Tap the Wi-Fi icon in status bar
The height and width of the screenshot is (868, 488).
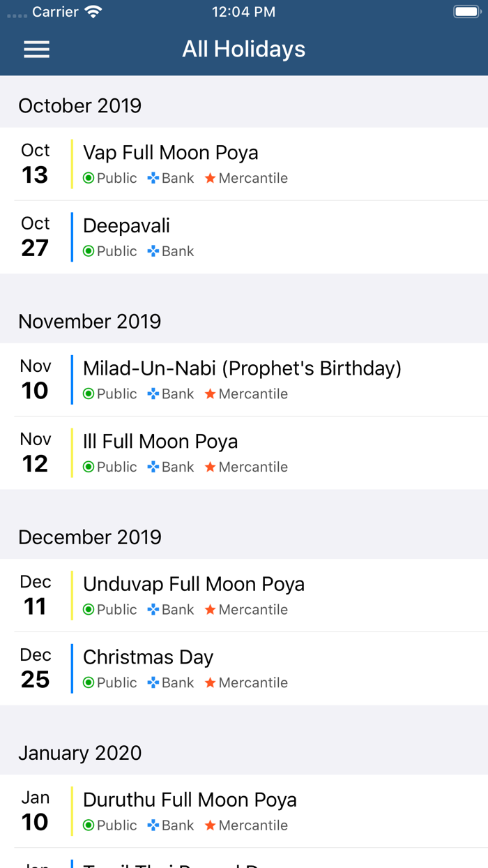point(93,11)
